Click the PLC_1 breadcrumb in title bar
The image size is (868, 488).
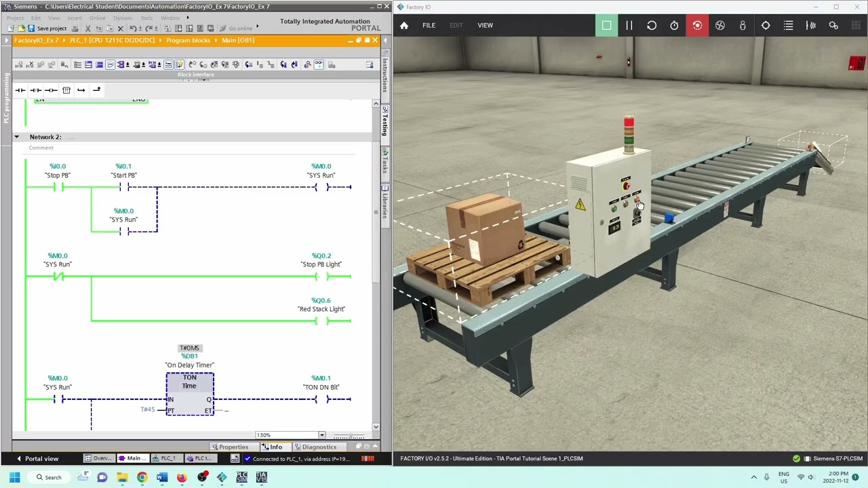(x=114, y=41)
